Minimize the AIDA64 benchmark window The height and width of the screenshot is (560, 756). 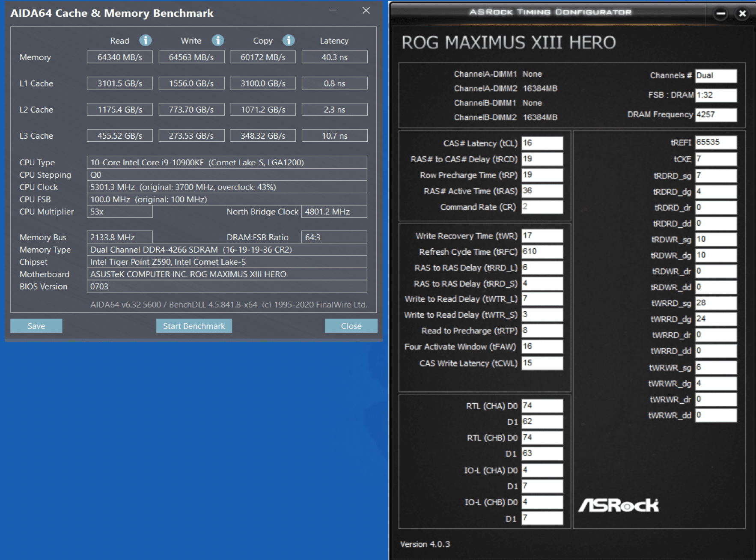[333, 10]
